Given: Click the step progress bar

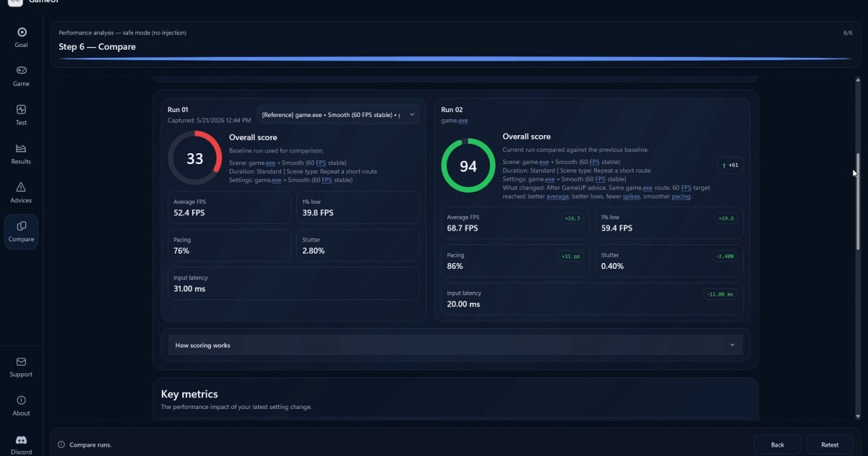Looking at the screenshot, I should tap(455, 59).
